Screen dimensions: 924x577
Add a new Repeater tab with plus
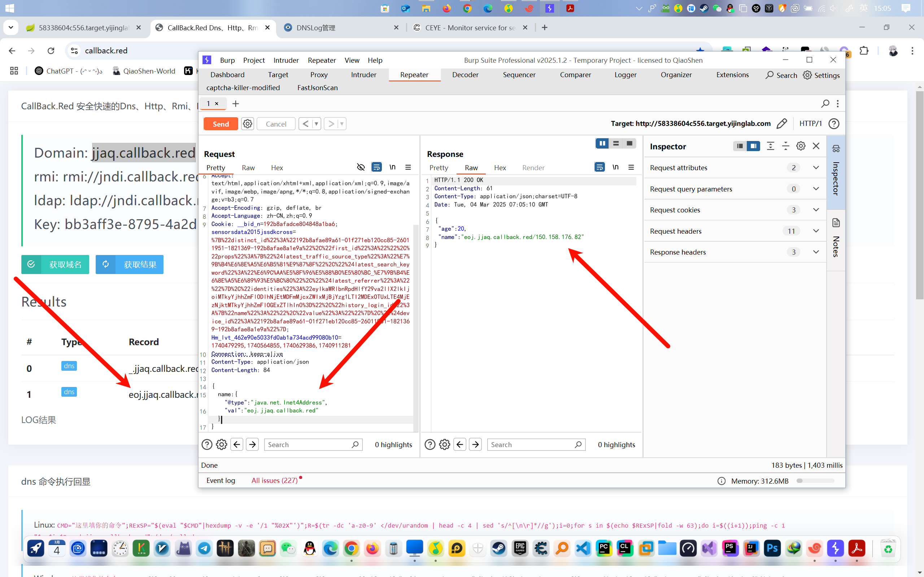point(236,104)
